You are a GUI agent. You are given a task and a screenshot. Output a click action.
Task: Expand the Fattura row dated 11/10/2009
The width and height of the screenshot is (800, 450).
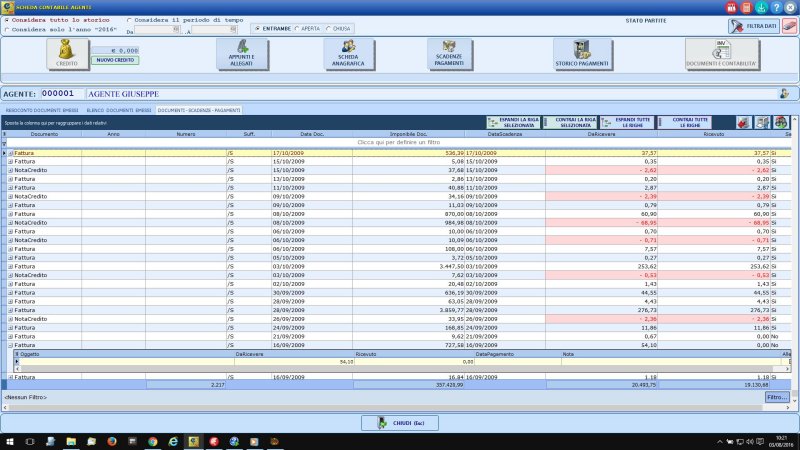(10, 188)
